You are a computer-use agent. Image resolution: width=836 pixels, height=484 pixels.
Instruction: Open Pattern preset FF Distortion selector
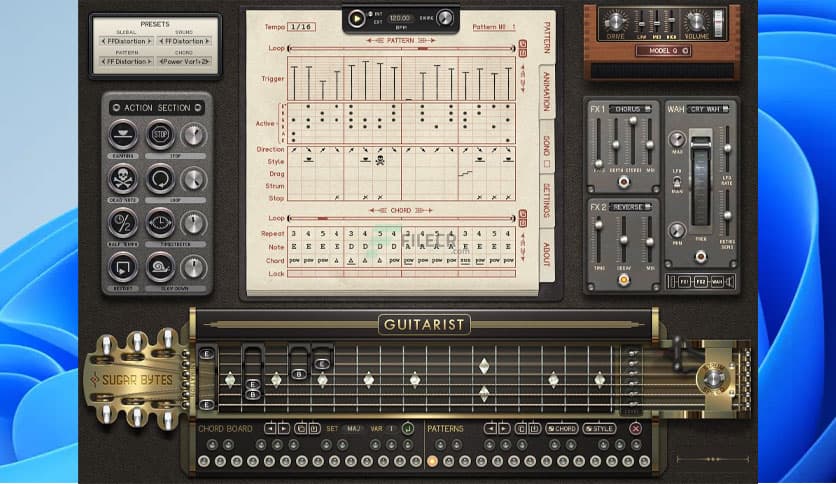click(126, 61)
